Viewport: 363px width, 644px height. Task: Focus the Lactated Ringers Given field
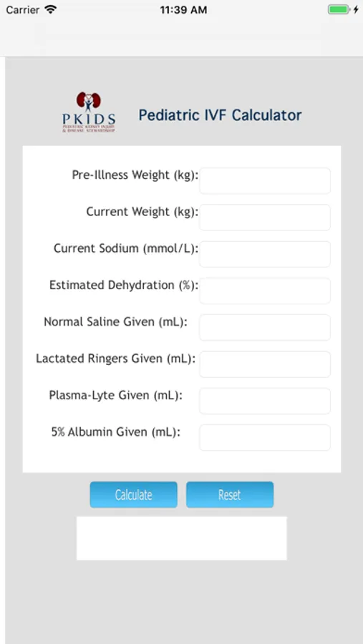(265, 364)
